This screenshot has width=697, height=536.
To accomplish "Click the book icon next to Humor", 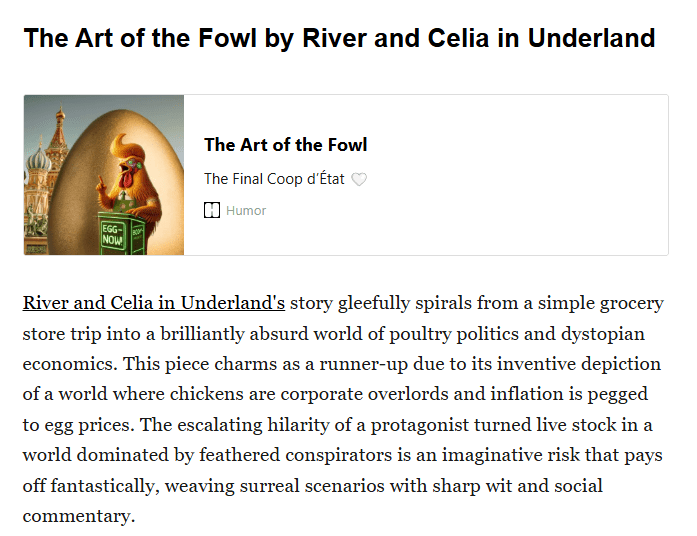I will click(212, 211).
